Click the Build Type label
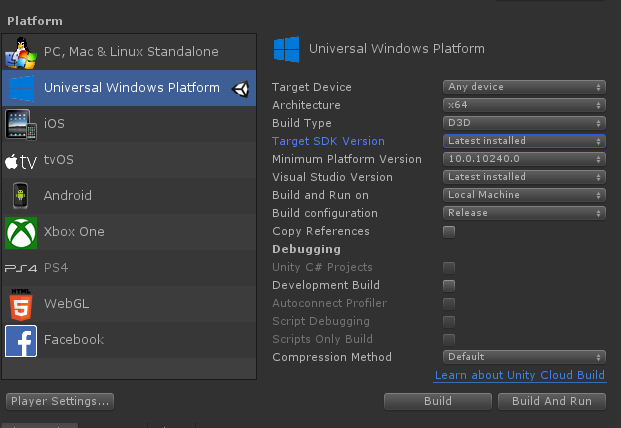621x428 pixels. (302, 124)
